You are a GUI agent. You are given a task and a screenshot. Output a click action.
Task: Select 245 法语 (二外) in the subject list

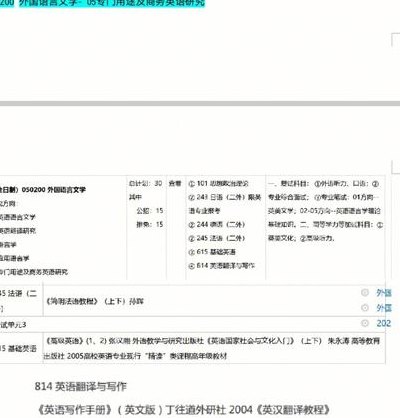(217, 238)
